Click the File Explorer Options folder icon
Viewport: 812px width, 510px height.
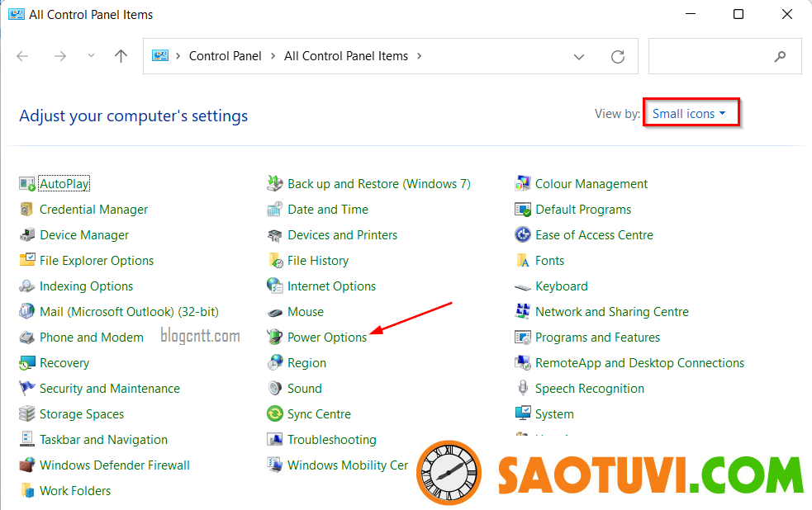click(x=27, y=260)
